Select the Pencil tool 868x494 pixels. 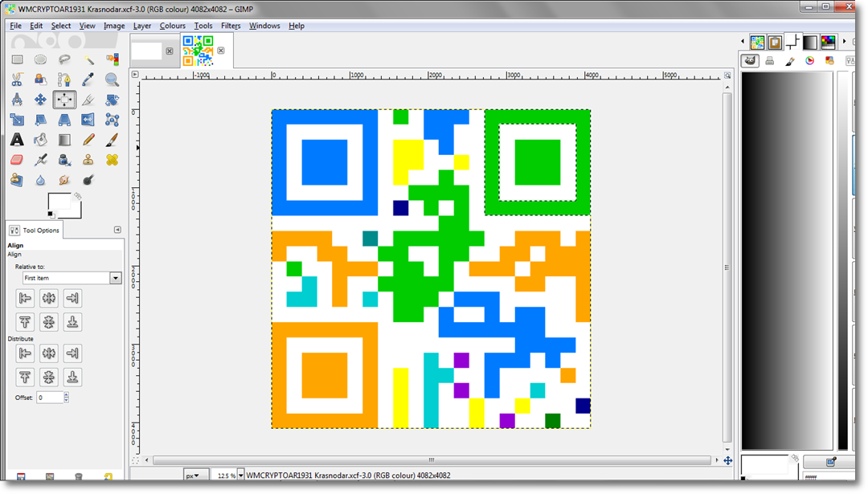pos(88,140)
